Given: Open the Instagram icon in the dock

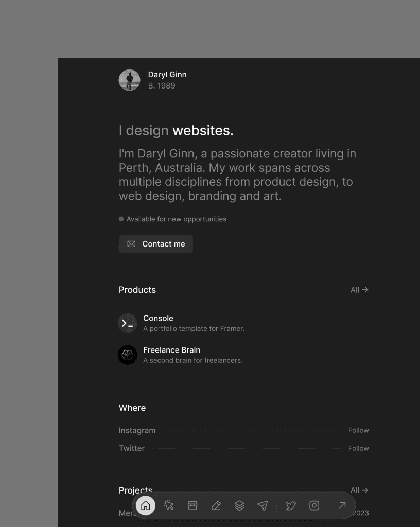Looking at the screenshot, I should click(x=314, y=505).
